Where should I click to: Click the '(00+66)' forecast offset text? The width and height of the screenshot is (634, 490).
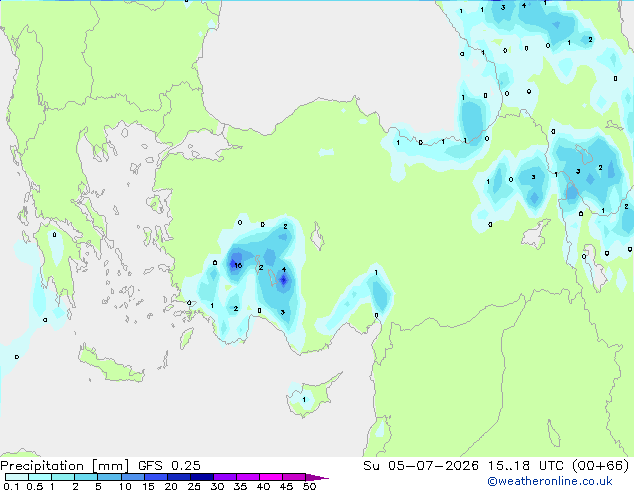tap(600, 465)
